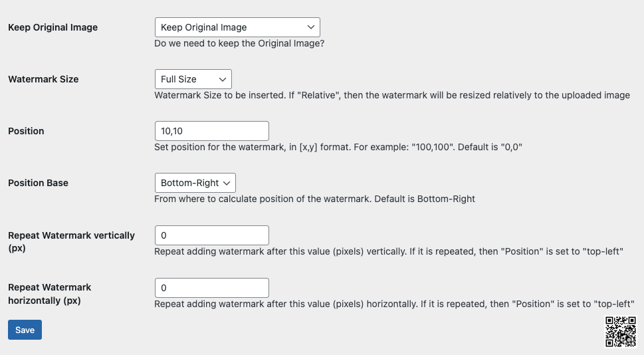The width and height of the screenshot is (644, 355).
Task: Click the 'Watermark Size to be inserted' description
Action: point(392,95)
